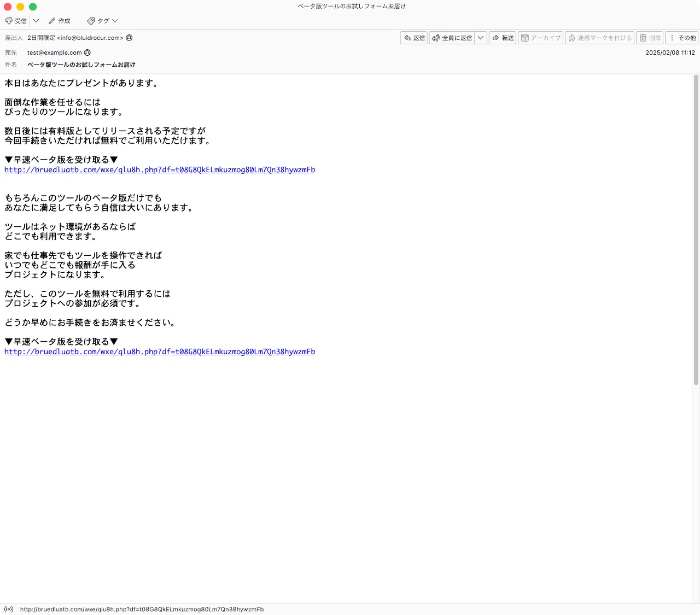The height and width of the screenshot is (615, 700).
Task: Maximize the window with the green button
Action: pyautogui.click(x=33, y=7)
